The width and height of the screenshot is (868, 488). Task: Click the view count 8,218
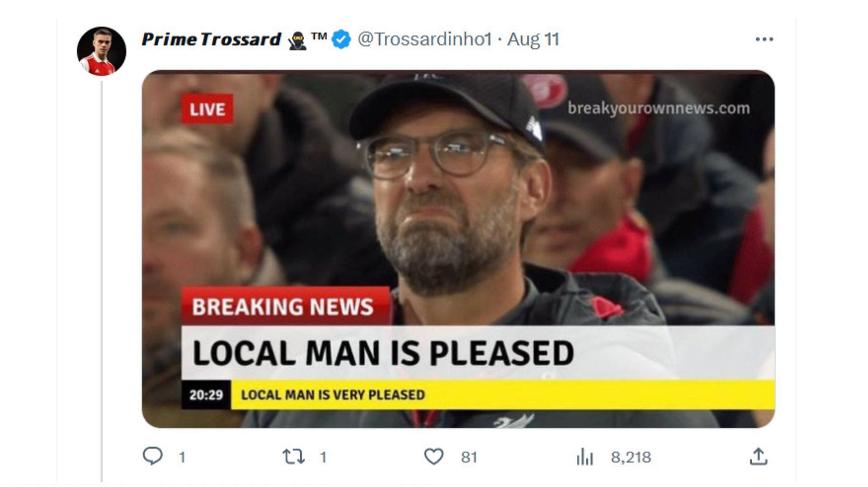coord(631,457)
